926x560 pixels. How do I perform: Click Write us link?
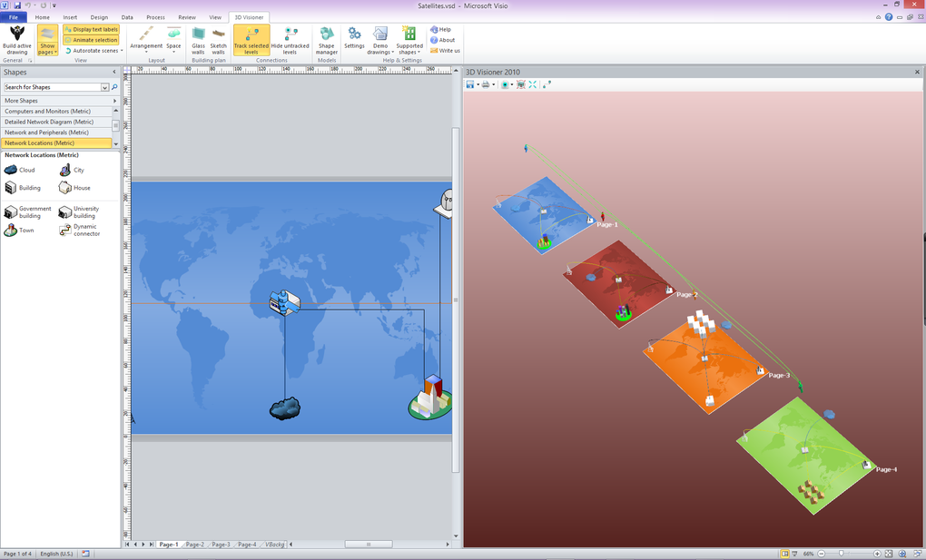(x=445, y=51)
